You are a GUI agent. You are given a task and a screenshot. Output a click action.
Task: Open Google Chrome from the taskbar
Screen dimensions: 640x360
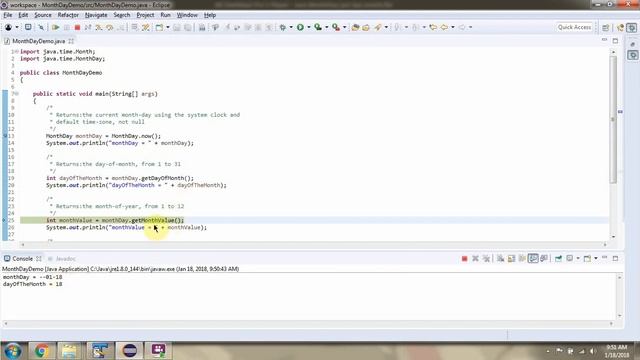click(41, 351)
